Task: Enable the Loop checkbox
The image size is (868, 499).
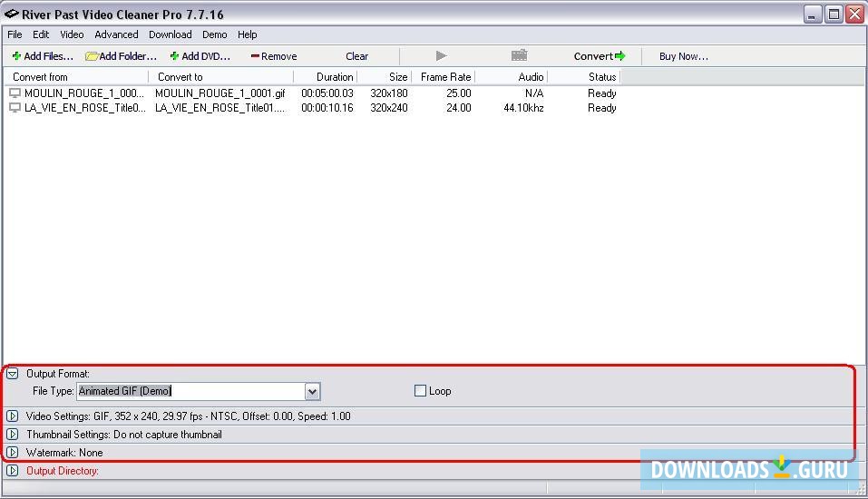Action: pos(420,391)
